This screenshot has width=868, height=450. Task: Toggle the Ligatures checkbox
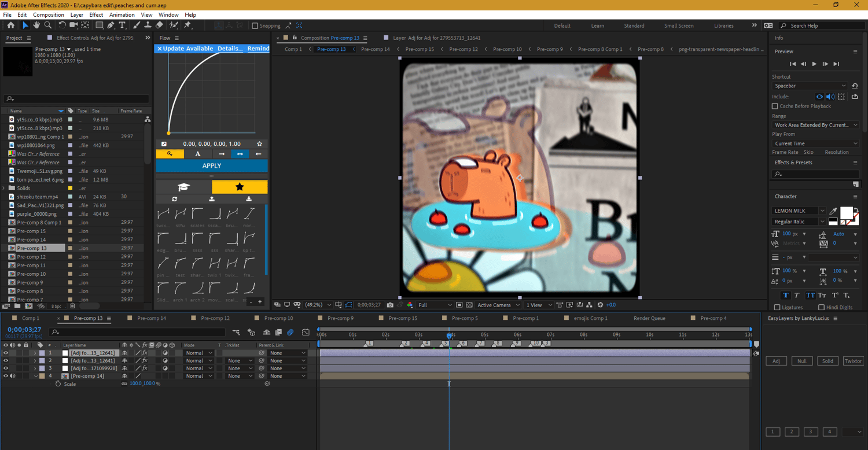click(777, 308)
